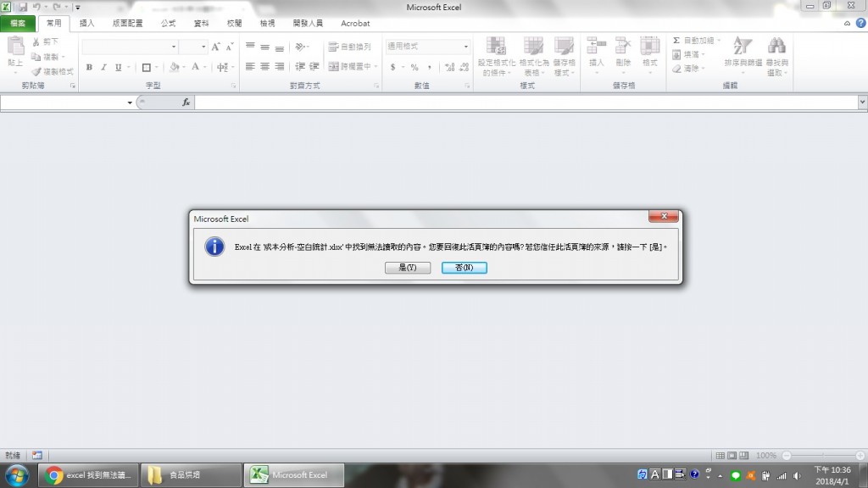Close the Microsoft Excel dialog box
The image size is (868, 488).
663,216
